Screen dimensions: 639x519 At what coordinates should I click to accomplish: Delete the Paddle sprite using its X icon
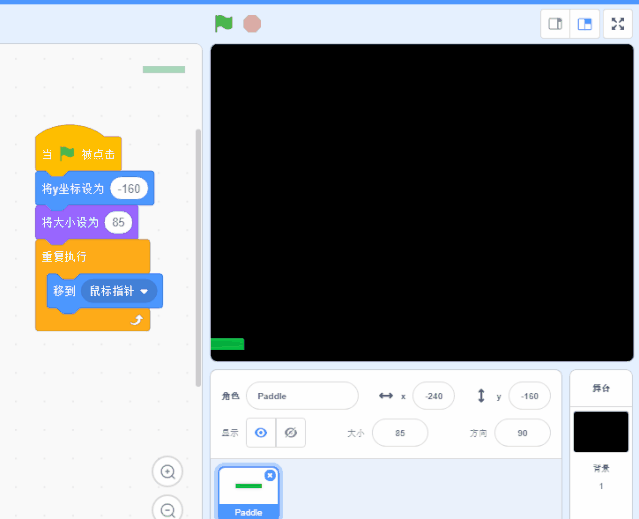[x=270, y=476]
